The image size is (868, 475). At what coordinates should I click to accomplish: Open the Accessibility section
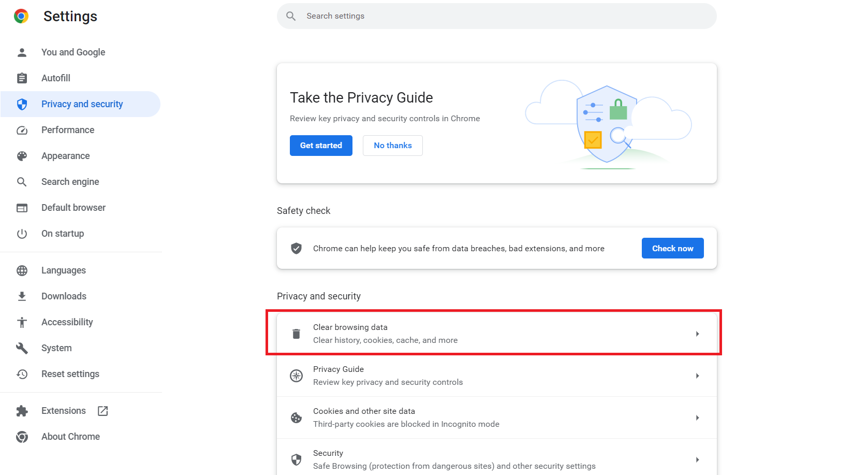(80, 322)
